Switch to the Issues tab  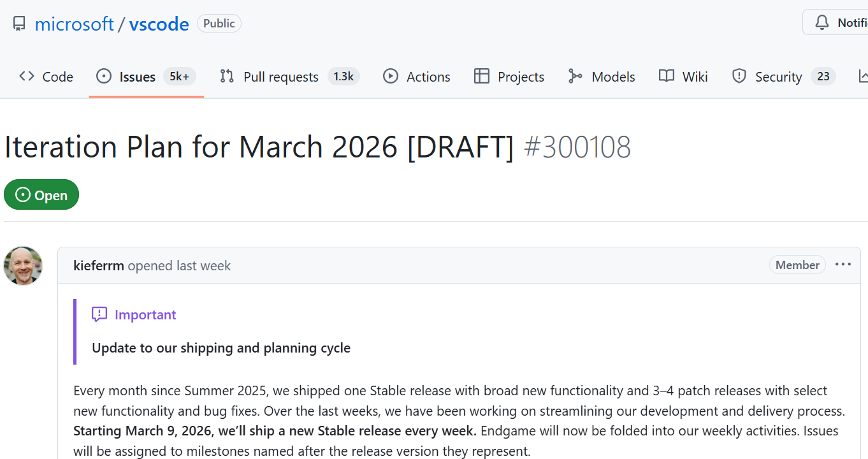(x=137, y=77)
